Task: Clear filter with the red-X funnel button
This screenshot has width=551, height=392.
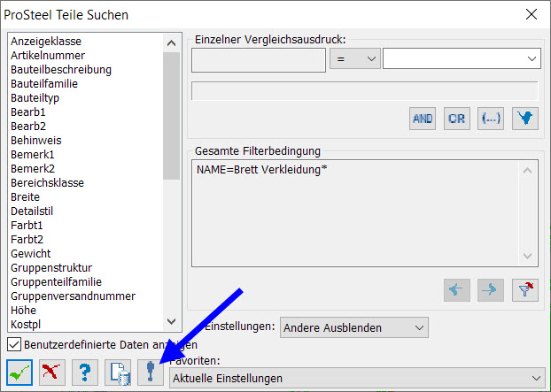Action: (x=525, y=290)
